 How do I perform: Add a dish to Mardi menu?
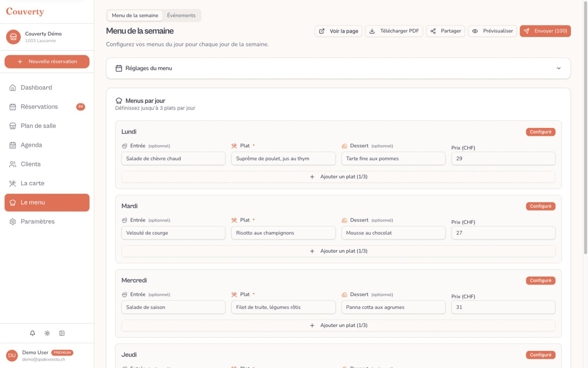point(338,251)
